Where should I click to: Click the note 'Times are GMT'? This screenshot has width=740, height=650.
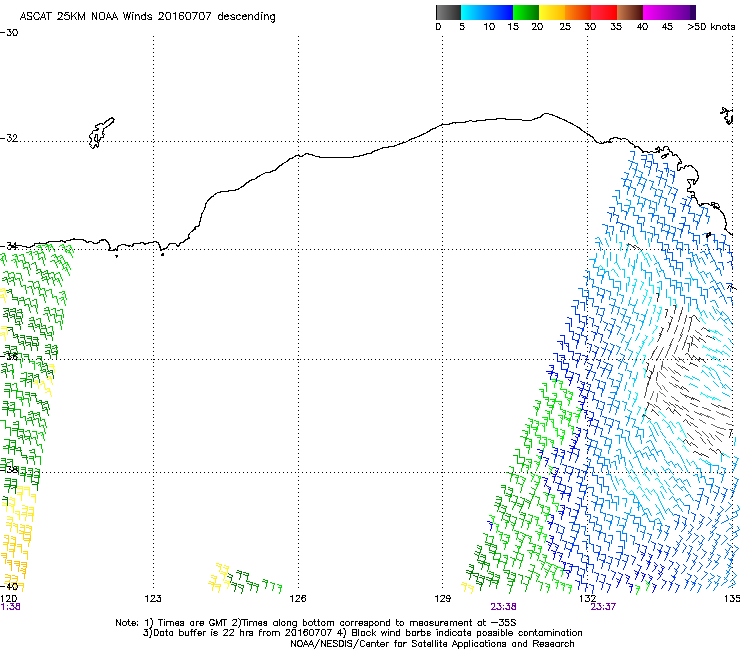pyautogui.click(x=192, y=623)
